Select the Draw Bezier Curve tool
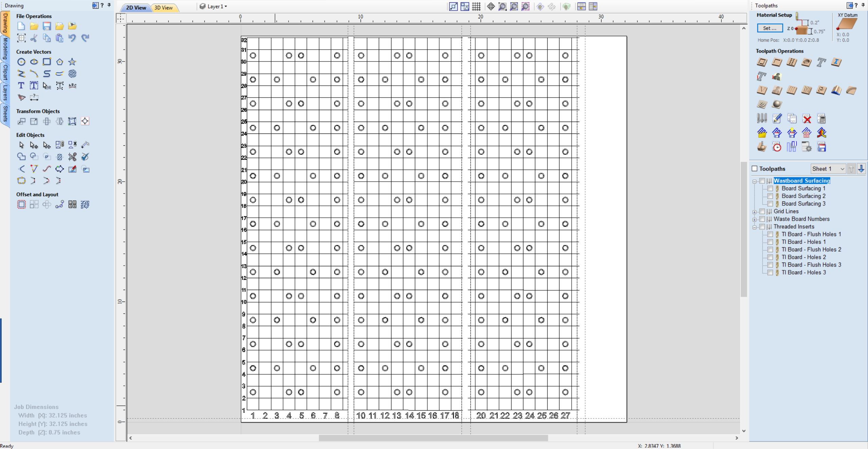868x449 pixels. pyautogui.click(x=34, y=73)
